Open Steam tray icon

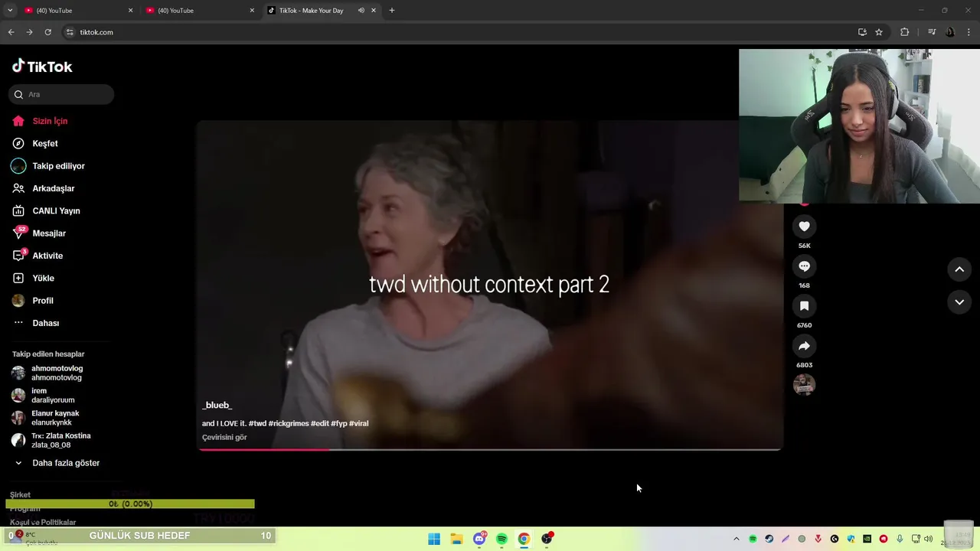pyautogui.click(x=769, y=539)
